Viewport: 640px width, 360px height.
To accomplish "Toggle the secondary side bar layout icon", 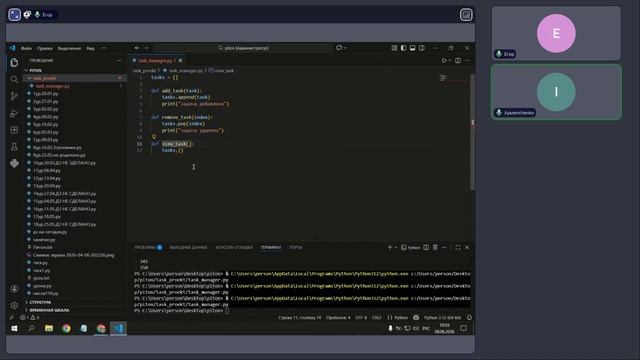I will pos(422,48).
